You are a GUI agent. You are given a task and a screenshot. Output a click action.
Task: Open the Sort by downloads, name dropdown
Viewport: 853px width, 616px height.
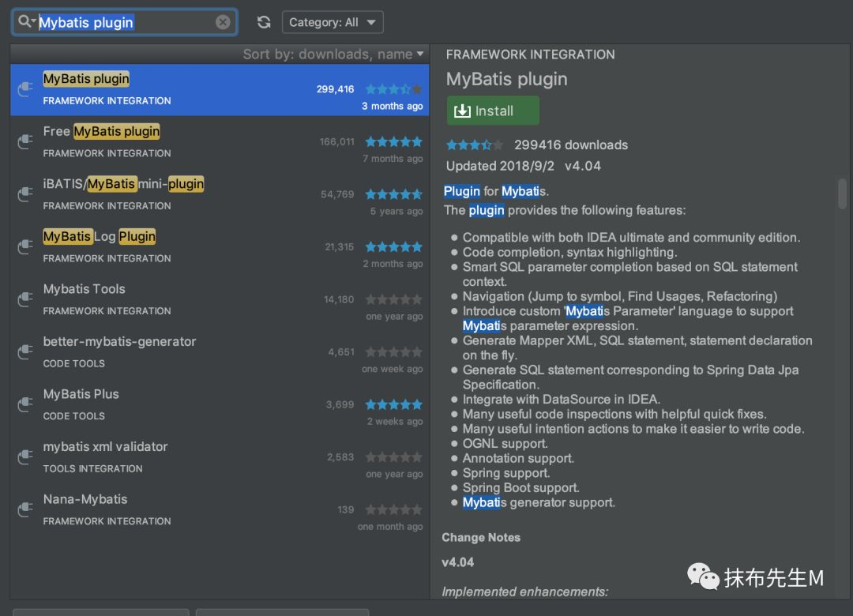(333, 54)
